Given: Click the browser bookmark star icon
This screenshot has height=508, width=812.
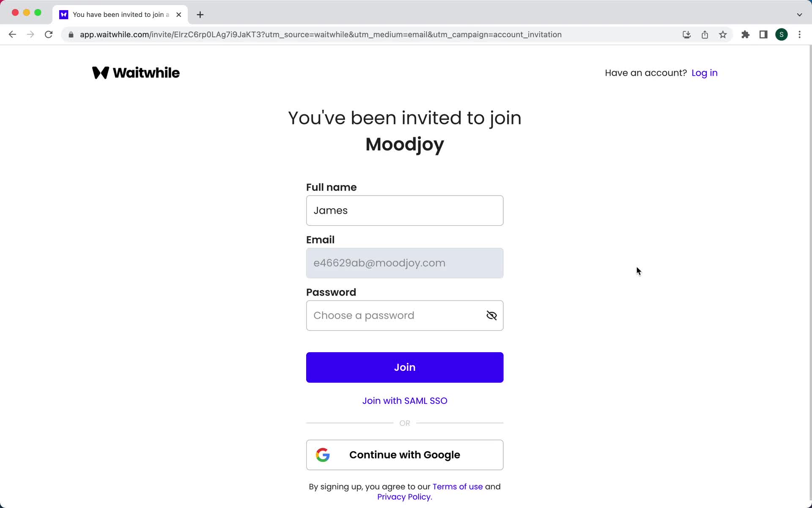Looking at the screenshot, I should 723,34.
